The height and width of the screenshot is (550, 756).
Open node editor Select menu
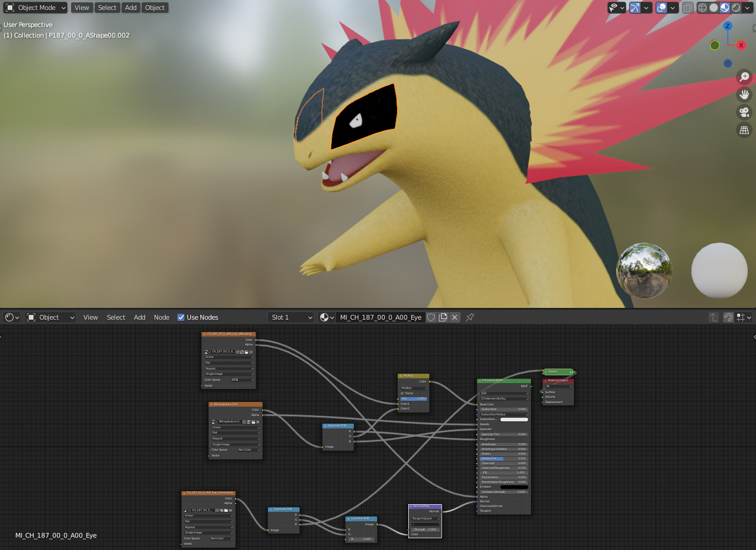[x=116, y=317]
